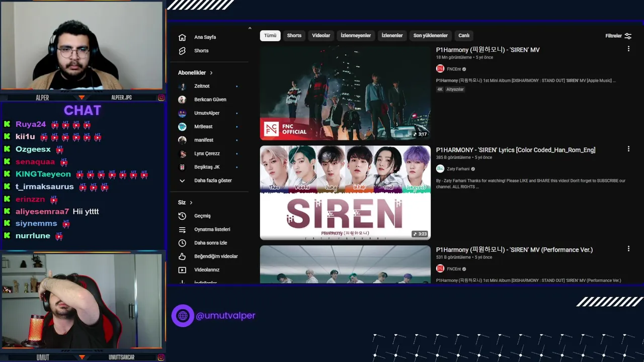Viewport: 644px width, 362px height.
Task: Click the Daha sonra izle clock icon
Action: click(x=182, y=243)
